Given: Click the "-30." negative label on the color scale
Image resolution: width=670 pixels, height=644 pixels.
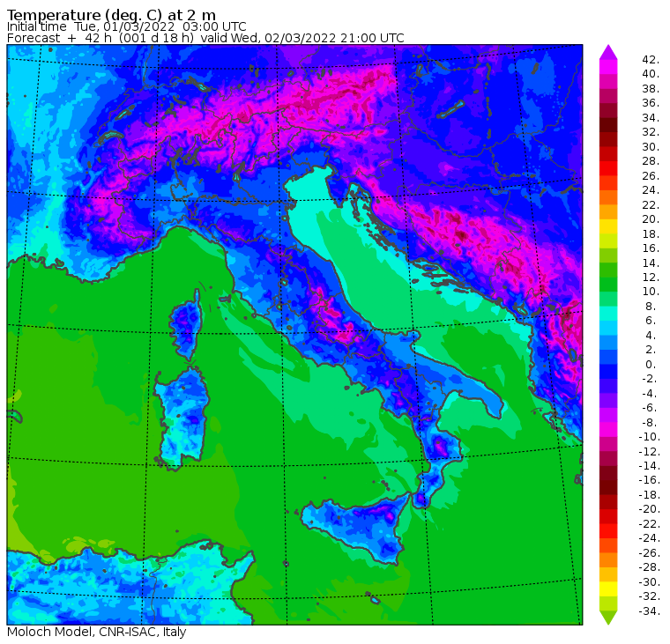Looking at the screenshot, I should coord(649,582).
